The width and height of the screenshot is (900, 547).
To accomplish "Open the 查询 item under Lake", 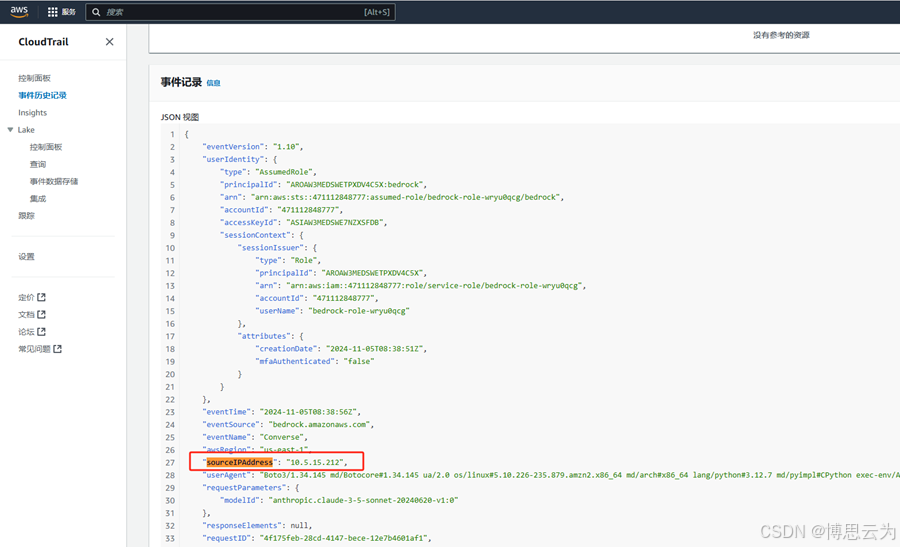I will pos(38,164).
